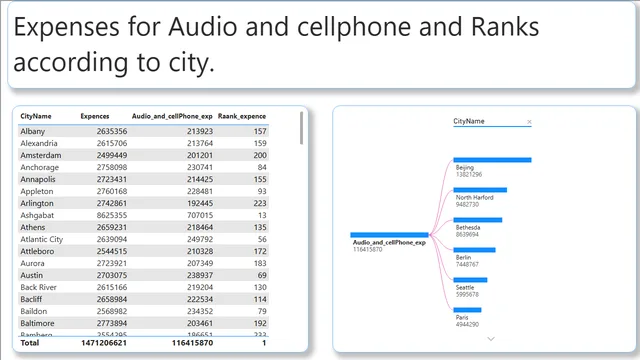
Task: Select the Baltimore city cell
Action: pos(37,323)
